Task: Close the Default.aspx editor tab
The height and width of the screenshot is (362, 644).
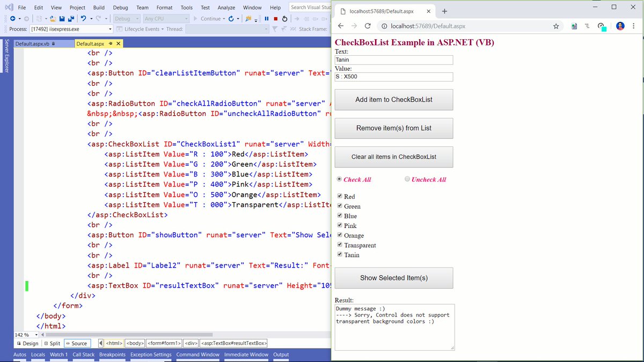Action: tap(118, 43)
